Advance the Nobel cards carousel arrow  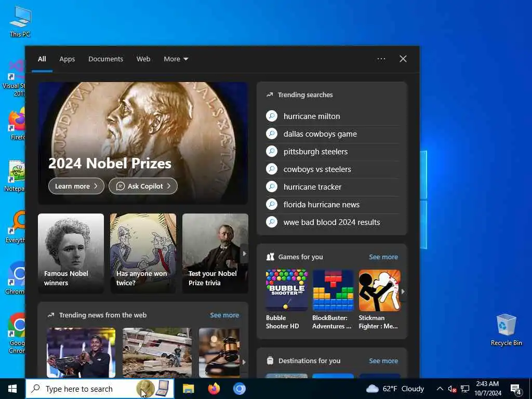pos(244,254)
